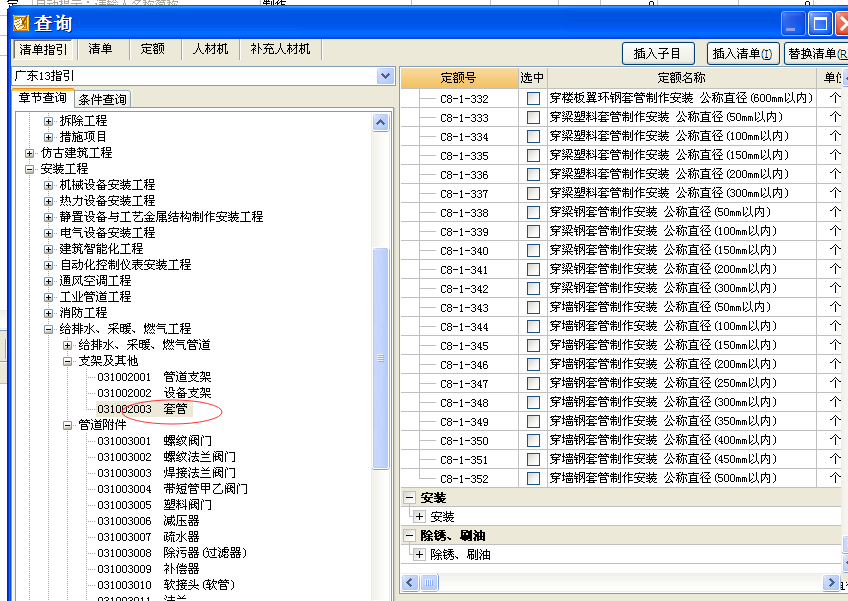Image resolution: width=848 pixels, height=601 pixels.
Task: Collapse the 支架及其他 node
Action: coord(67,361)
